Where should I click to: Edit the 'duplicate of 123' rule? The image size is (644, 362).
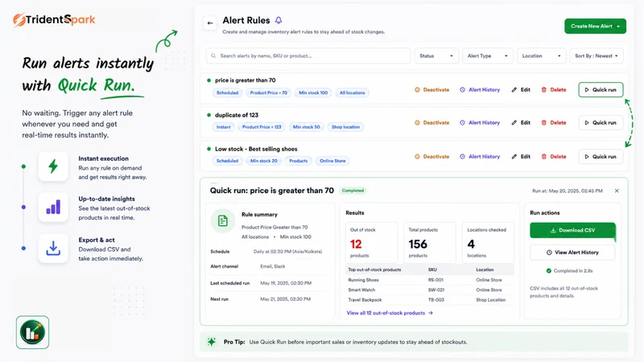coord(521,123)
